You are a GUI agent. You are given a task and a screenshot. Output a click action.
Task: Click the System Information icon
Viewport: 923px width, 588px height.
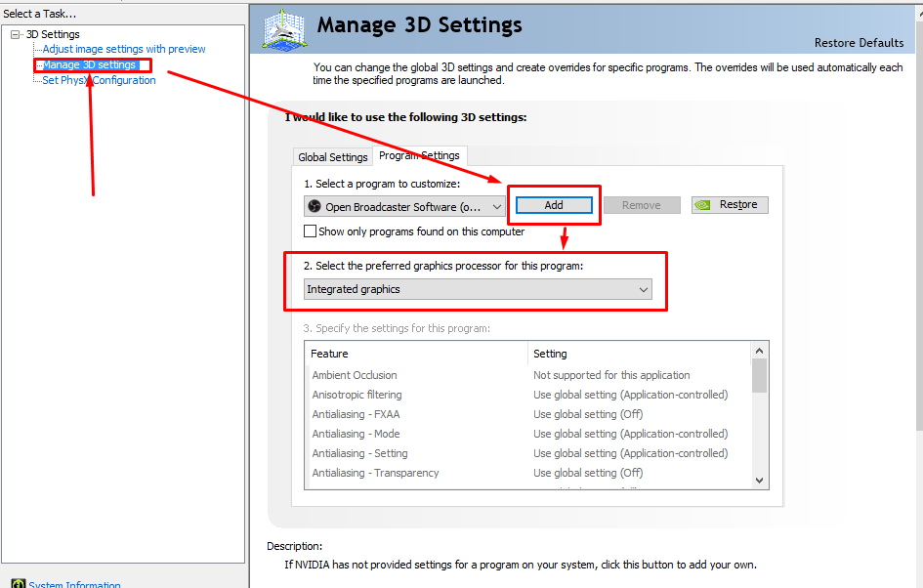(x=19, y=584)
